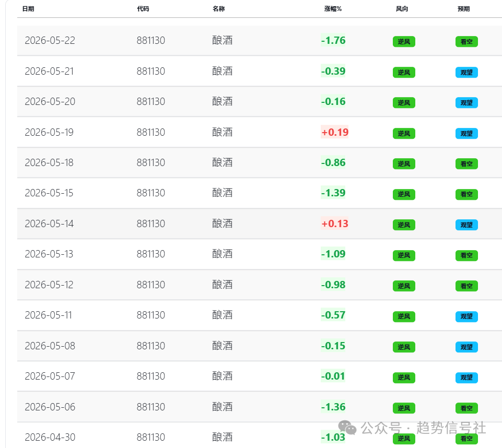The width and height of the screenshot is (502, 448).
Task: Click 逆风 badge in 2026-05-14 row
Action: click(404, 225)
